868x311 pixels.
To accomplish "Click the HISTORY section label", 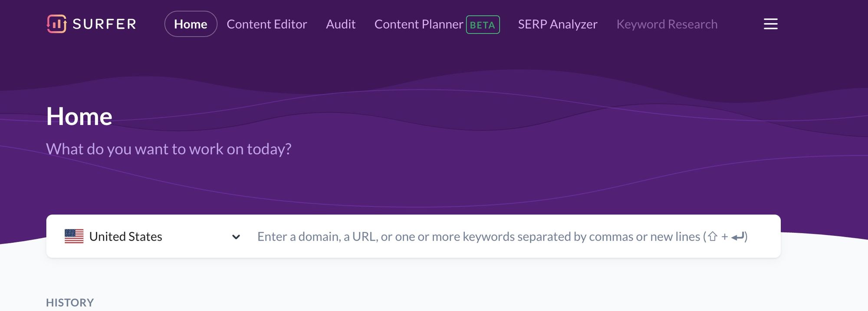I will pos(70,302).
